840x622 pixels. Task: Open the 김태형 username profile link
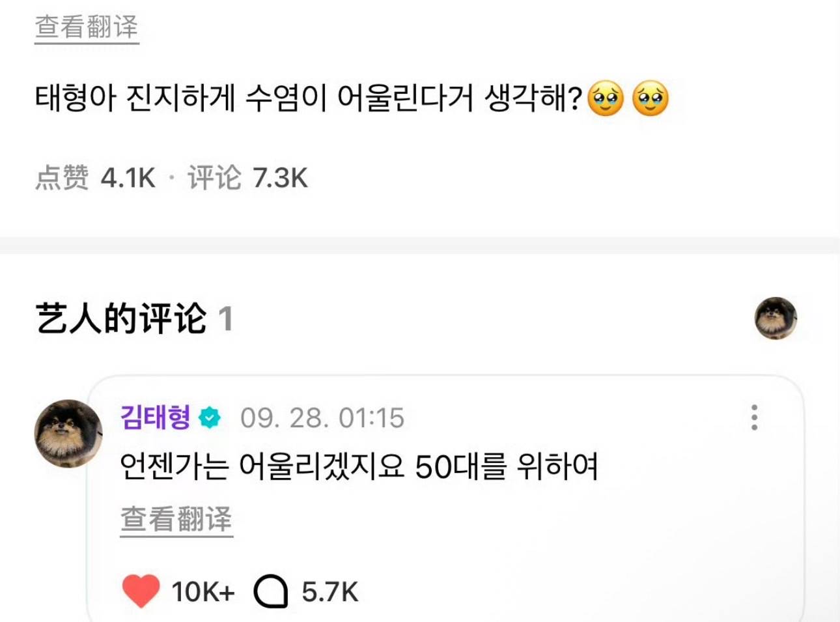(156, 417)
